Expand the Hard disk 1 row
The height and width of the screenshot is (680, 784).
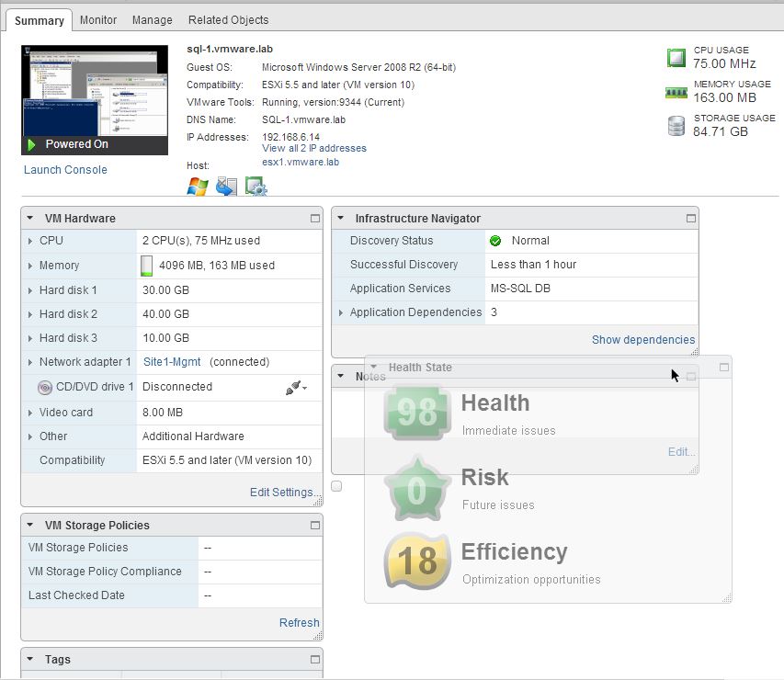point(30,290)
